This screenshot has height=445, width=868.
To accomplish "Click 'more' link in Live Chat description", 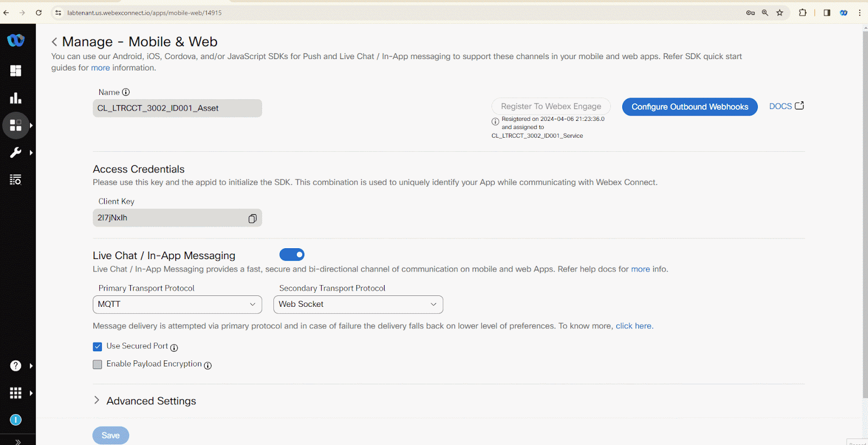I will (640, 269).
